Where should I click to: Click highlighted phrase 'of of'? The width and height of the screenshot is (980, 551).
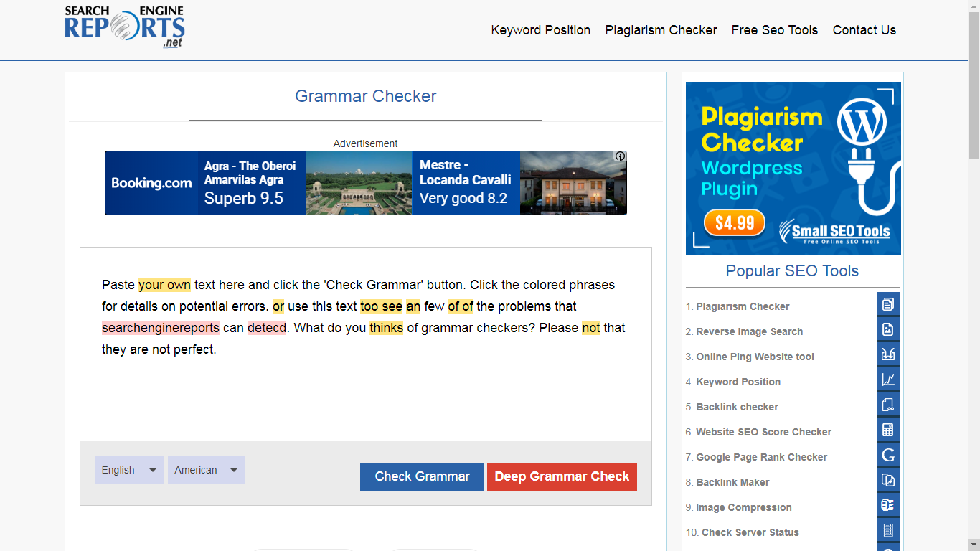click(x=461, y=306)
